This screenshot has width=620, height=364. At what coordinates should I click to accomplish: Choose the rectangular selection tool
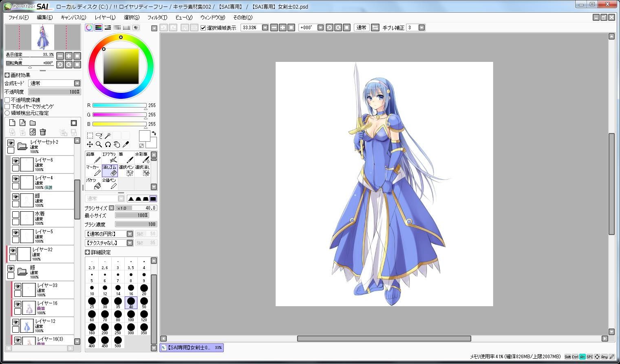click(x=90, y=135)
